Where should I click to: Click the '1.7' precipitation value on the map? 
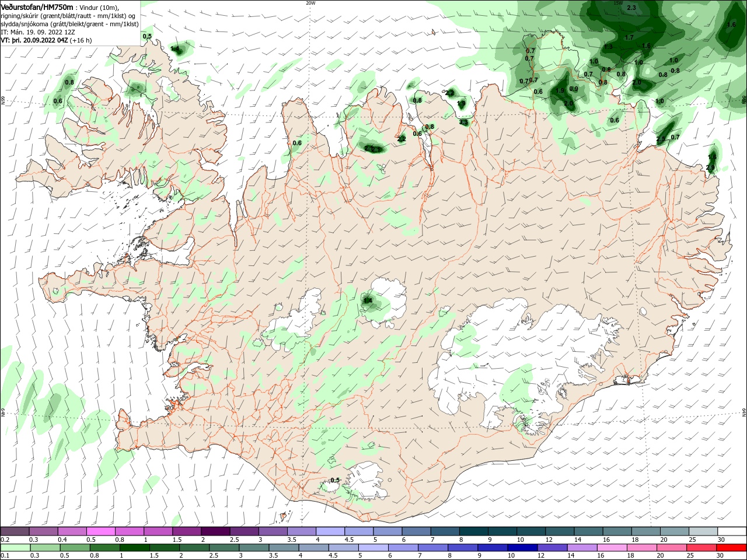(x=629, y=37)
